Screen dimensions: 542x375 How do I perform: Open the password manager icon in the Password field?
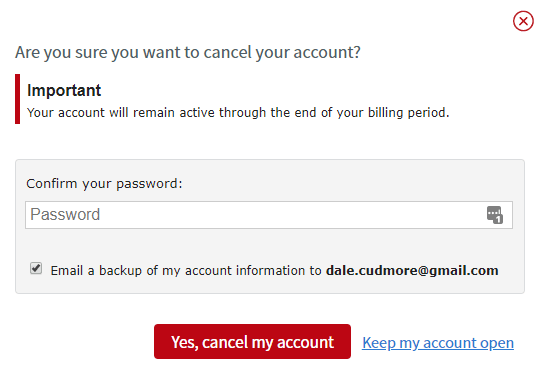(495, 215)
